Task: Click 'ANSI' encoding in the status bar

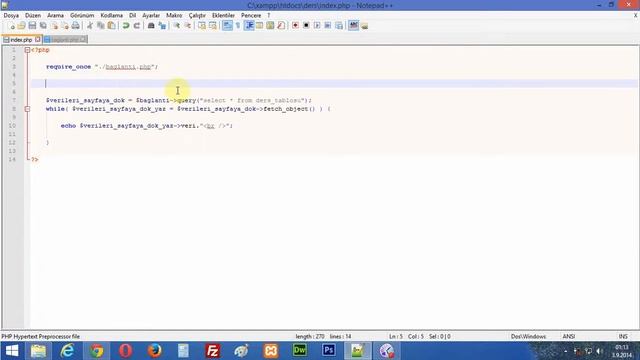Action: click(569, 337)
